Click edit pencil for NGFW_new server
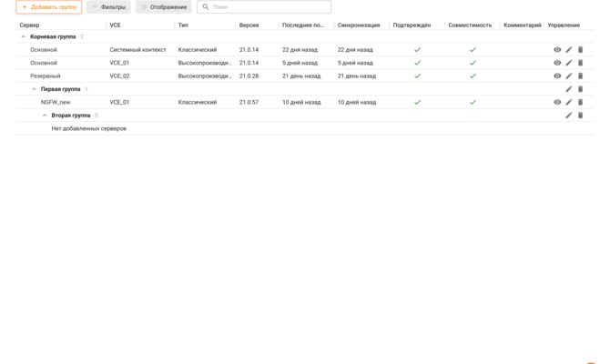Image resolution: width=610 pixels, height=364 pixels. coord(569,103)
